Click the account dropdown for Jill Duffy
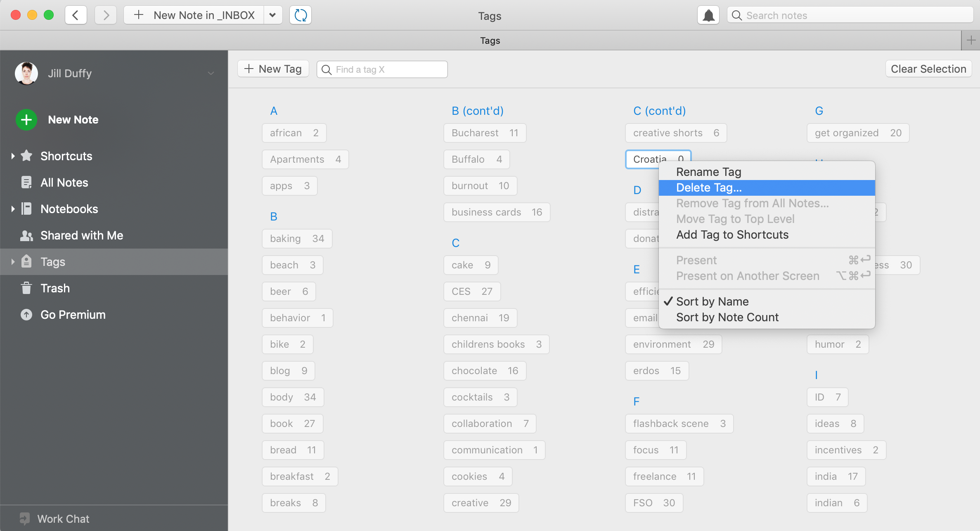This screenshot has width=980, height=531. pos(211,73)
